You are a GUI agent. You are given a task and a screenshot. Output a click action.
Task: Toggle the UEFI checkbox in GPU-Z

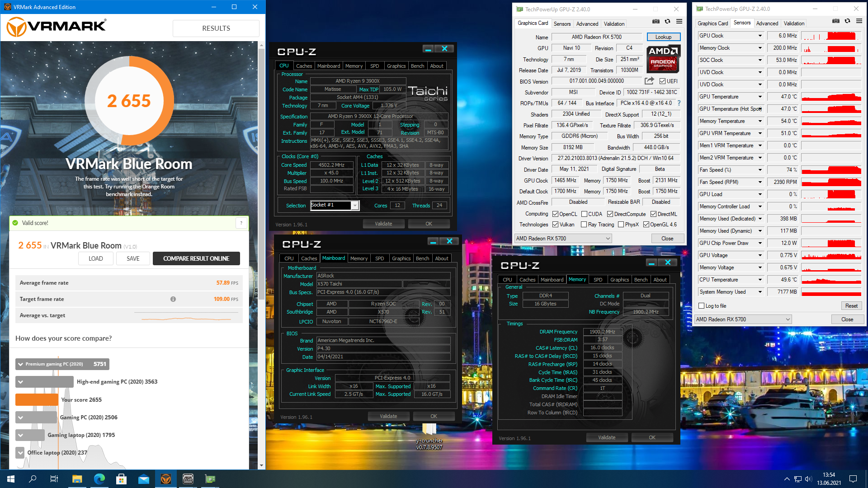(662, 81)
